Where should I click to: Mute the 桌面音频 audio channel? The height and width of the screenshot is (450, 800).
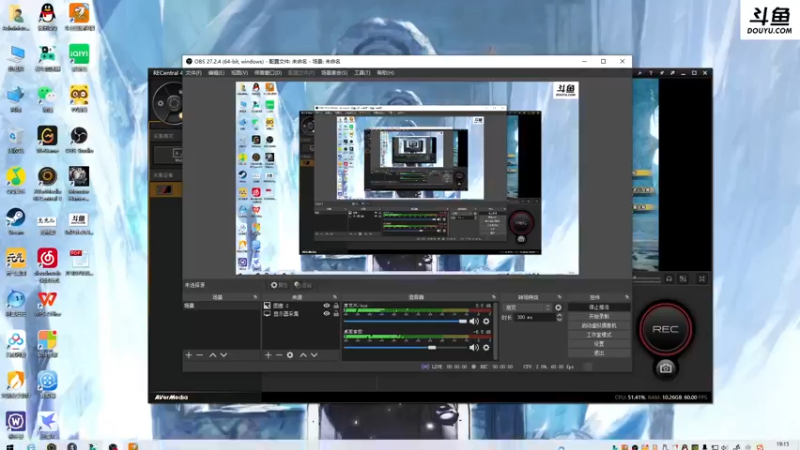(x=474, y=347)
